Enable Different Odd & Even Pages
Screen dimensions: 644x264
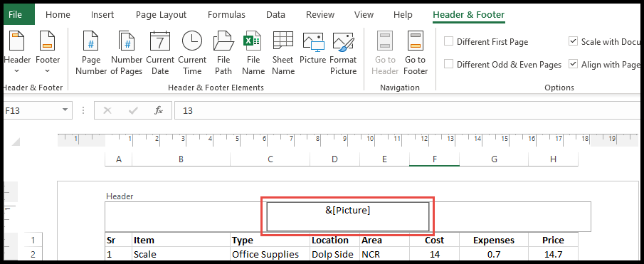pyautogui.click(x=449, y=65)
